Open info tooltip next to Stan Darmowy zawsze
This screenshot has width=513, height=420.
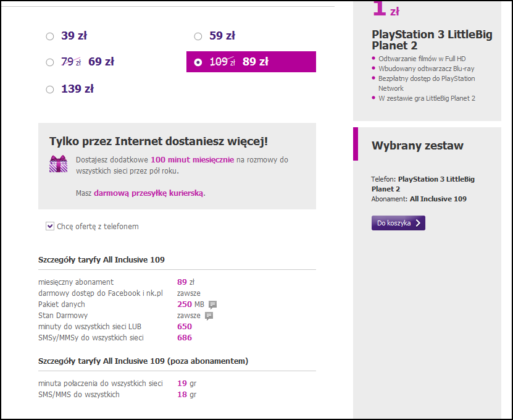209,316
